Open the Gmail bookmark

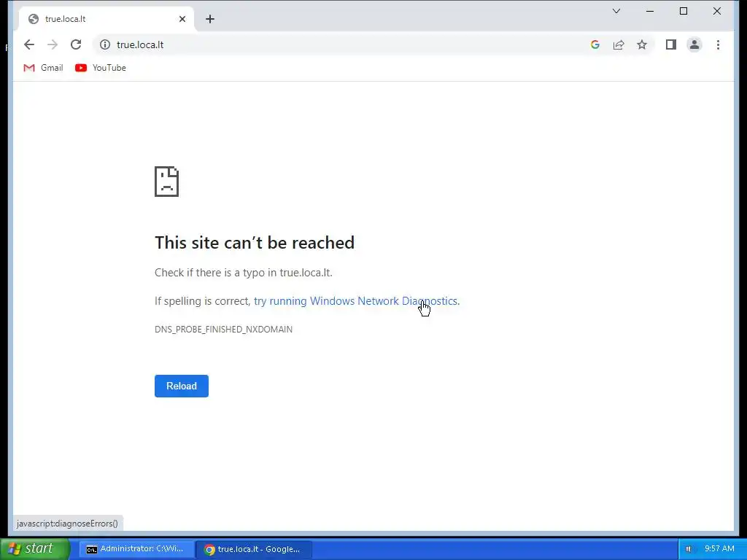point(43,68)
